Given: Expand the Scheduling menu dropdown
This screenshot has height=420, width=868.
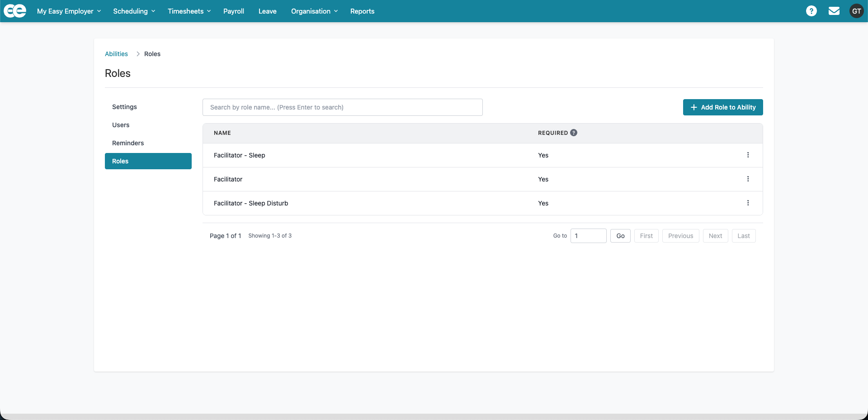Looking at the screenshot, I should tap(134, 11).
